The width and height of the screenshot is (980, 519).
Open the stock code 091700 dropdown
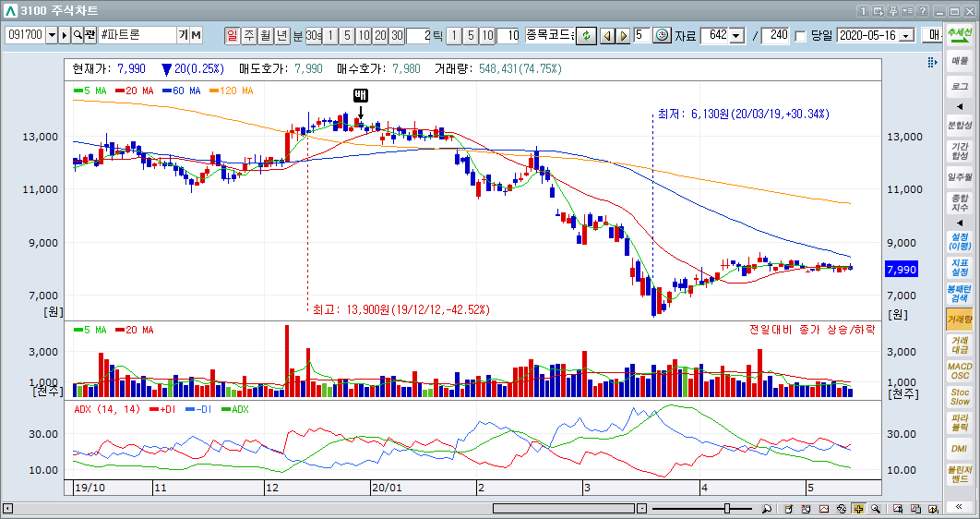point(52,35)
